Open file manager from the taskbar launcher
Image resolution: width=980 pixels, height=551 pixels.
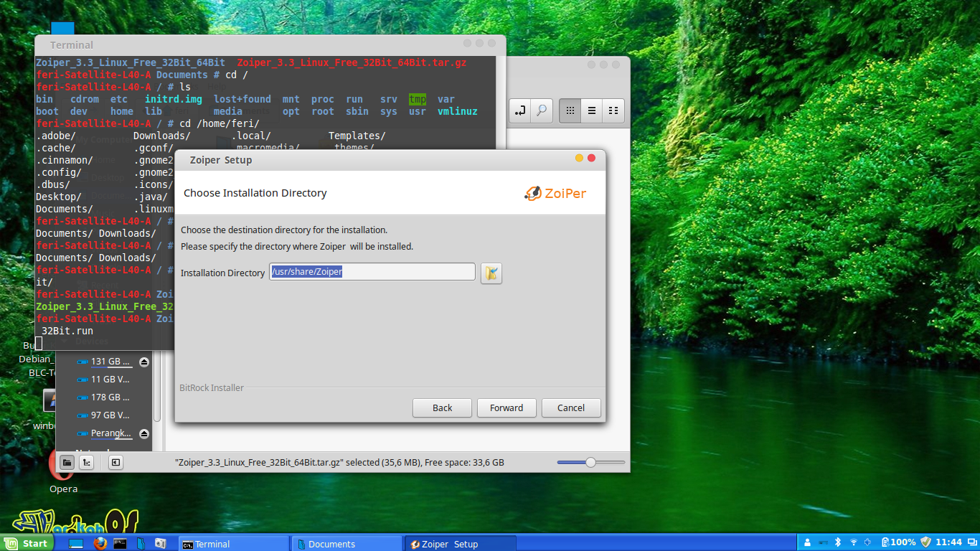141,543
